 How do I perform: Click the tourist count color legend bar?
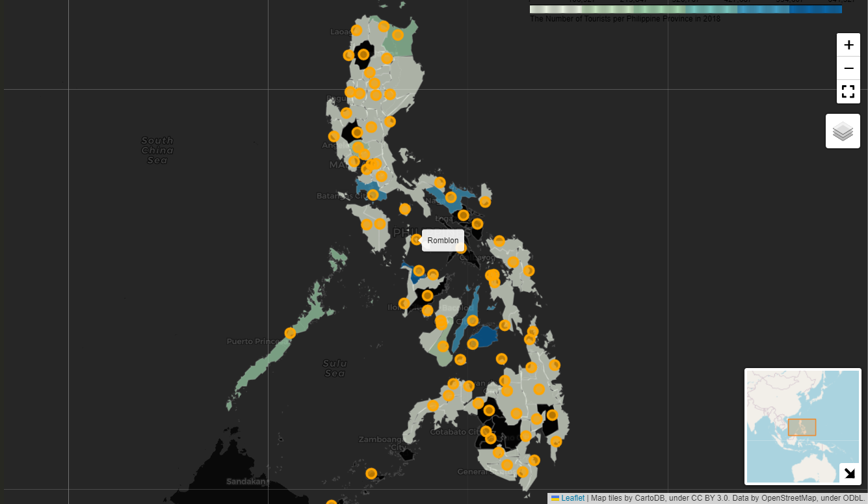tap(685, 9)
